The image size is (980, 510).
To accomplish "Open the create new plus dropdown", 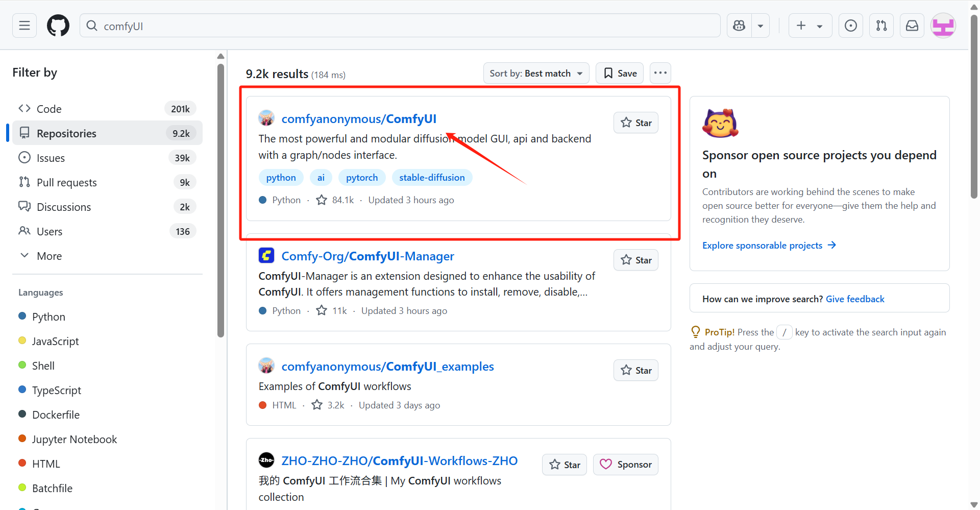I will 810,26.
